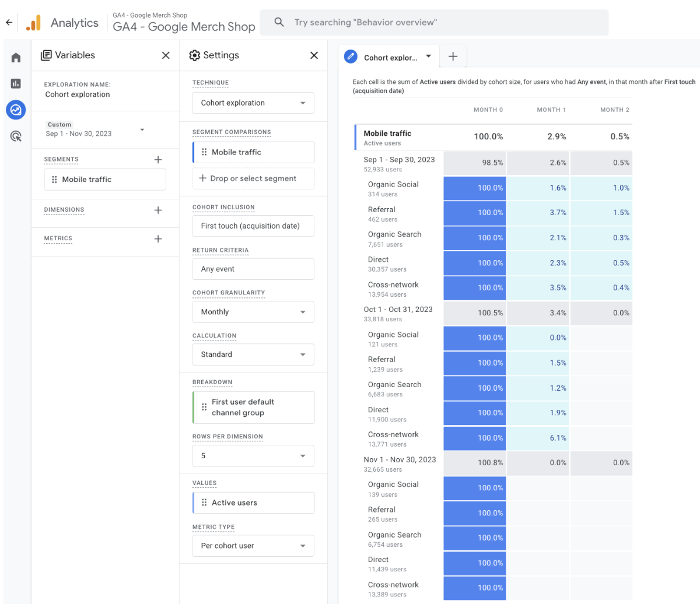Viewport: 700px width, 604px height.
Task: Close the Variables panel
Action: click(x=166, y=55)
